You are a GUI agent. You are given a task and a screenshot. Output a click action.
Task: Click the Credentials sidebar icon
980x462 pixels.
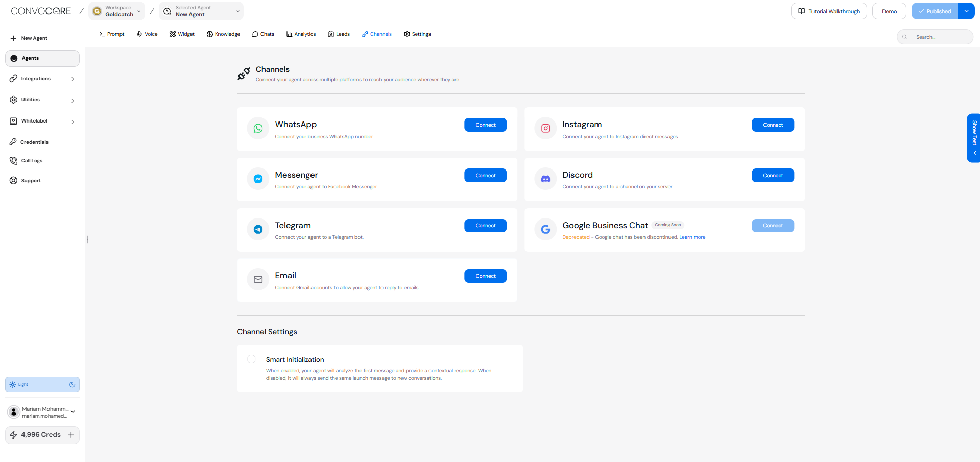13,142
